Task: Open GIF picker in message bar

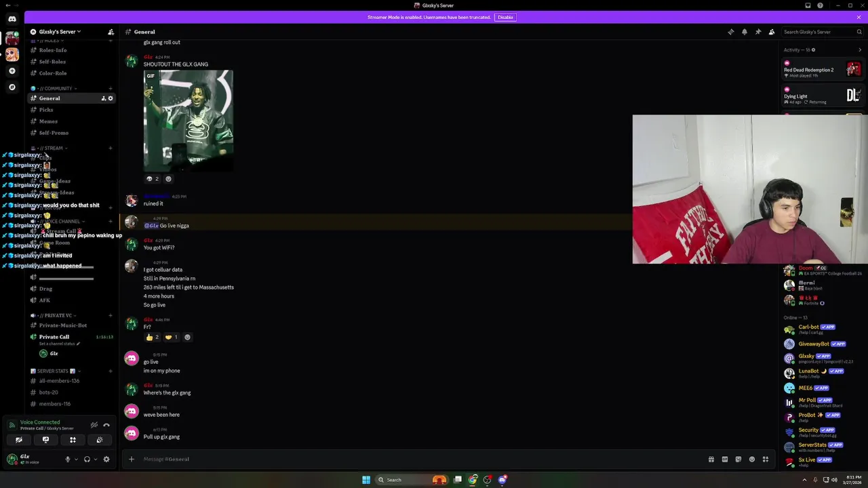Action: [725, 459]
